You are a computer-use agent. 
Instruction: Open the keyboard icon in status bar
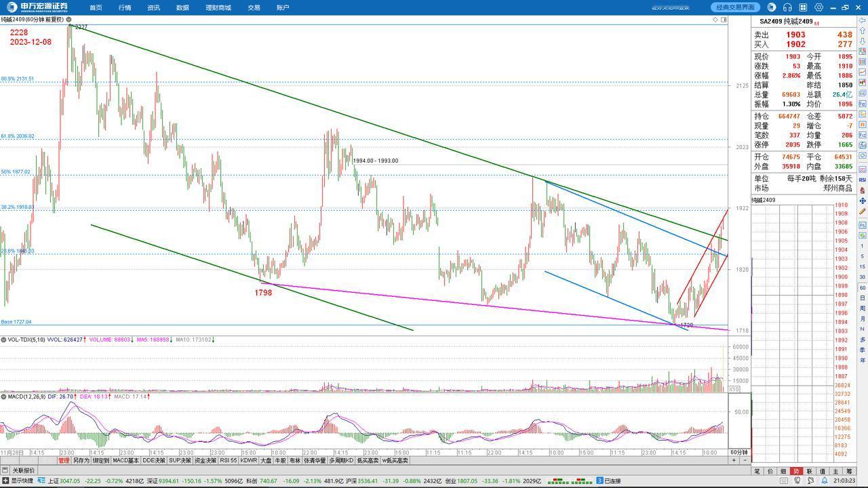(784, 481)
